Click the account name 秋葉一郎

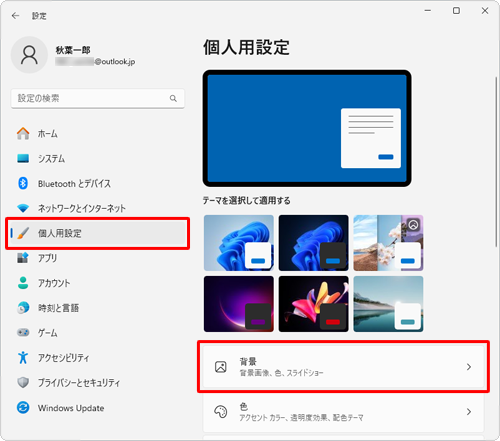(x=73, y=50)
